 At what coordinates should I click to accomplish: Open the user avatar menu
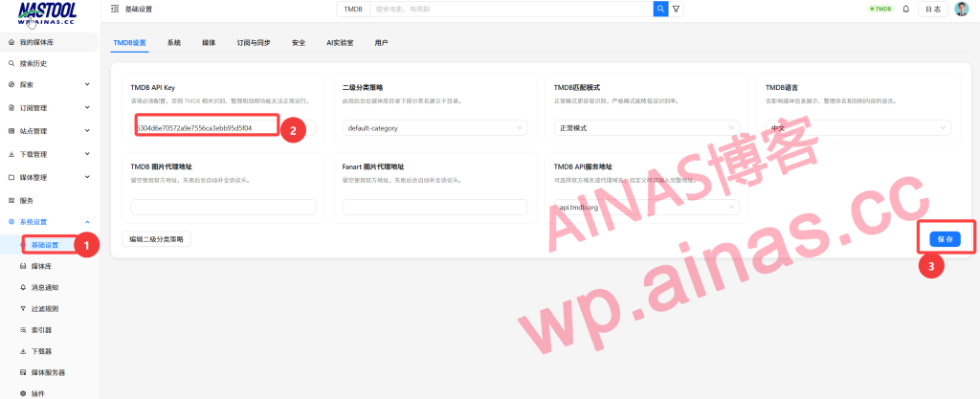[961, 9]
